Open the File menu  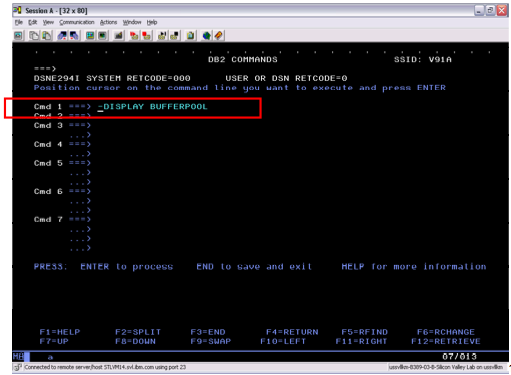[x=19, y=22]
